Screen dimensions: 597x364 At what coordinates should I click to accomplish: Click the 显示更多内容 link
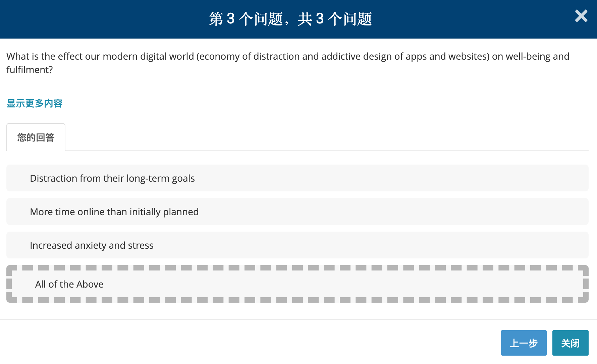point(35,103)
